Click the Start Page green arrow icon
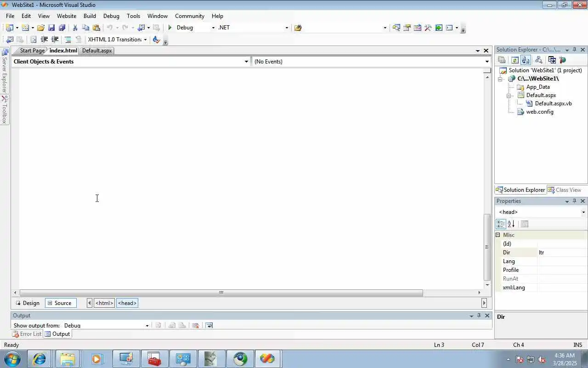This screenshot has height=368, width=588. 439,28
